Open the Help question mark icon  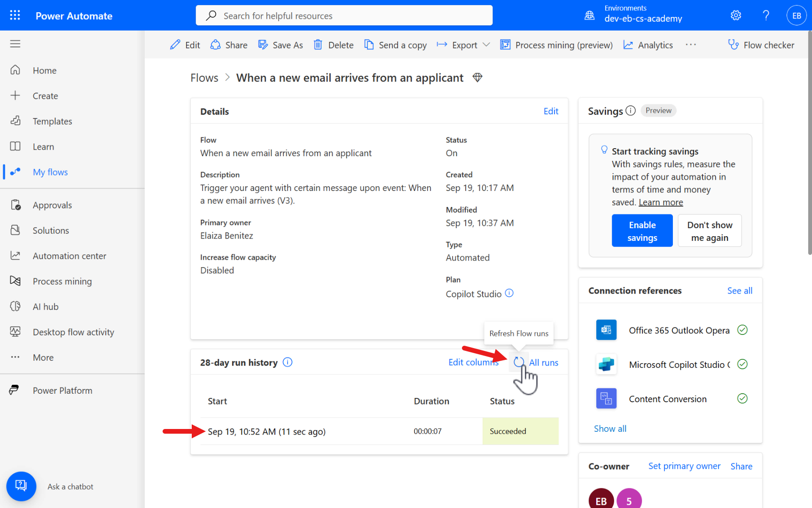pyautogui.click(x=766, y=15)
